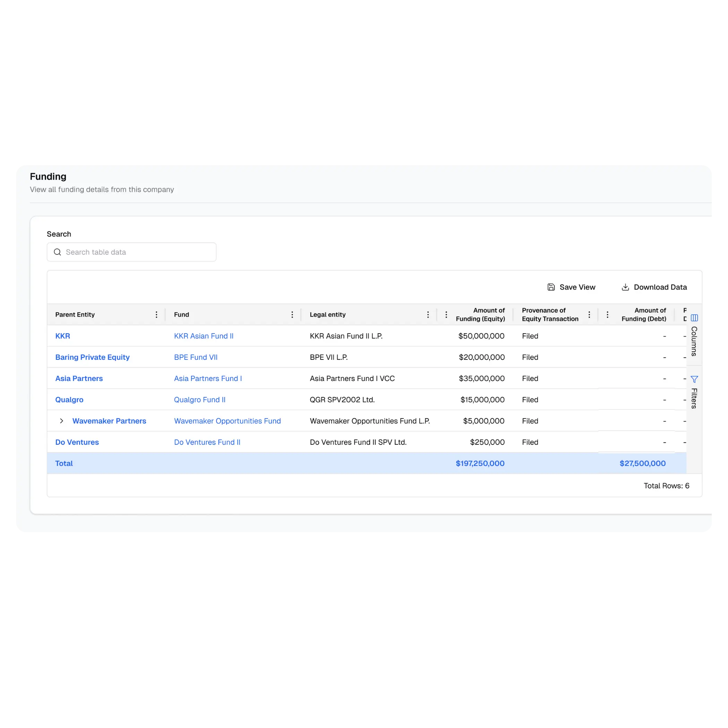Click Save View button
This screenshot has height=728, width=728.
(x=571, y=287)
